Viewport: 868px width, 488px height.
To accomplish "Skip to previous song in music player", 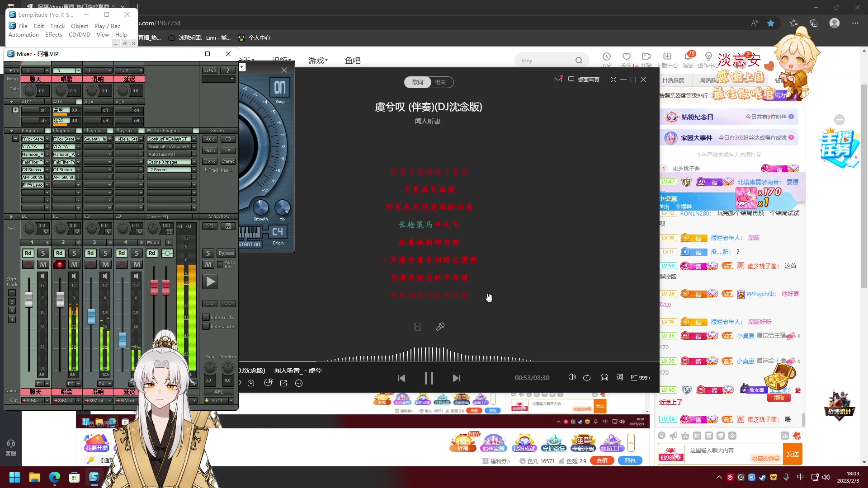I will click(401, 378).
